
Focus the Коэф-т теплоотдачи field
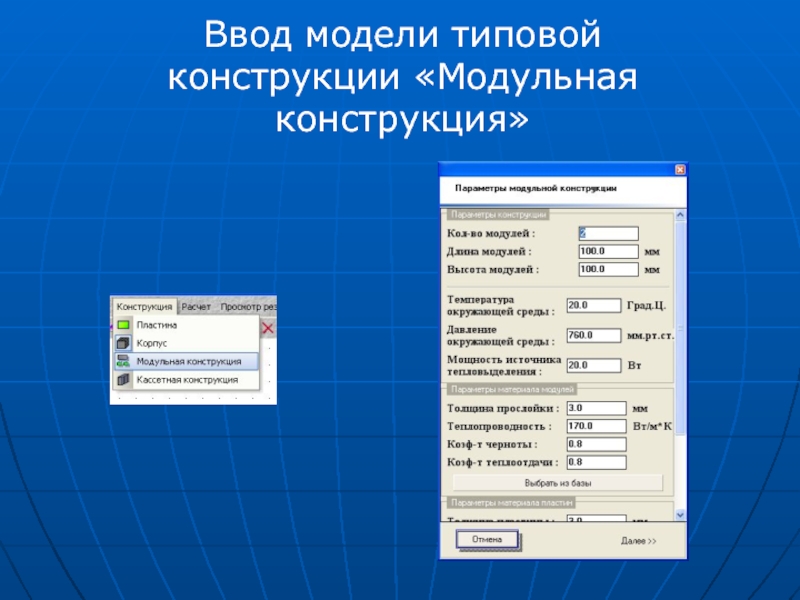(x=596, y=462)
